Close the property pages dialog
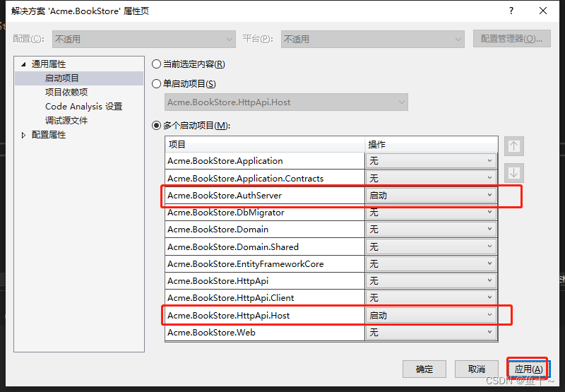 coord(543,11)
